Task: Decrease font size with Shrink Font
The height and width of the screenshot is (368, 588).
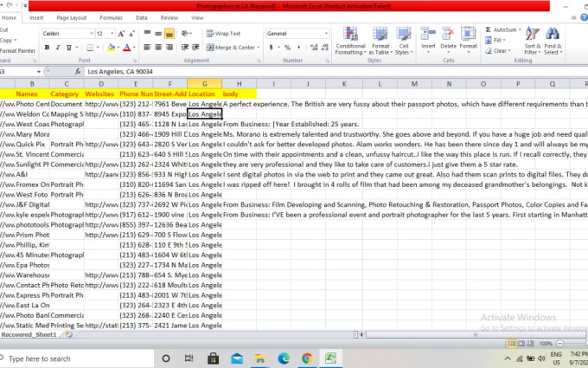Action: coord(131,34)
